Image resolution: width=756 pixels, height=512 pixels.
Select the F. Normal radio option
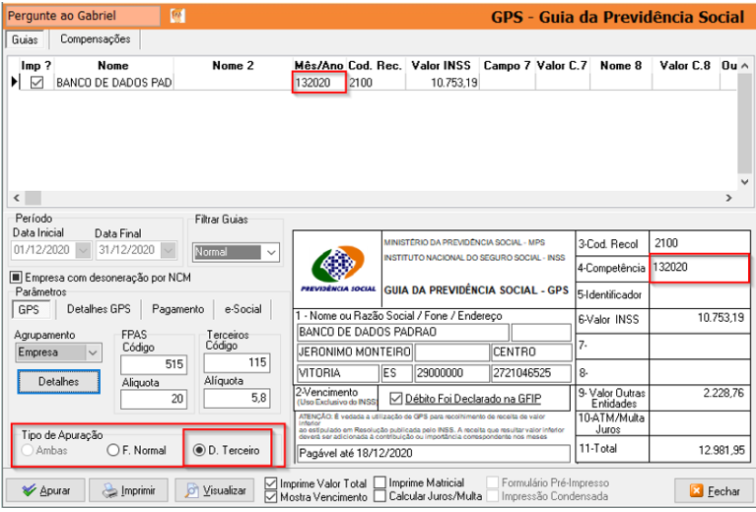[x=113, y=451]
